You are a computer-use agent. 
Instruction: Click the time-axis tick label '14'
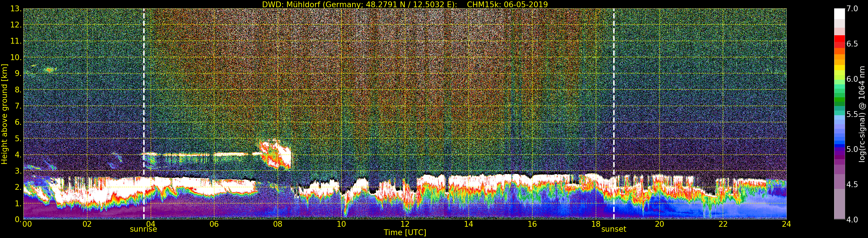[468, 224]
